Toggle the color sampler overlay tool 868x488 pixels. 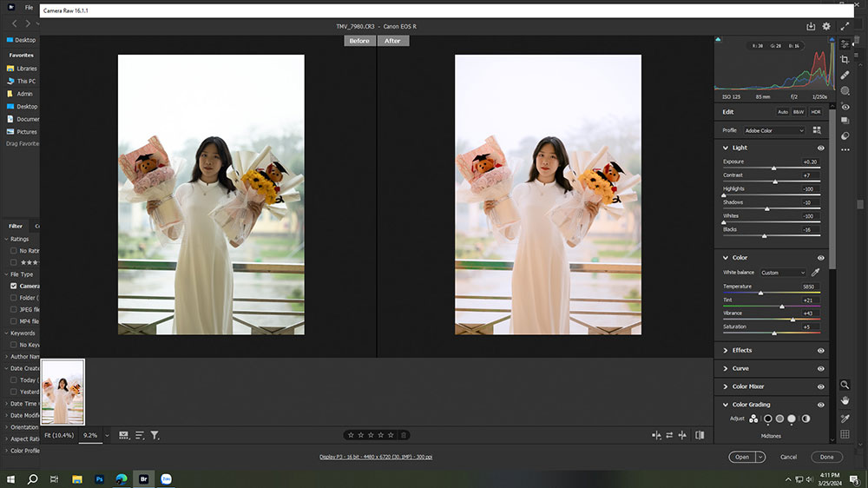click(845, 419)
